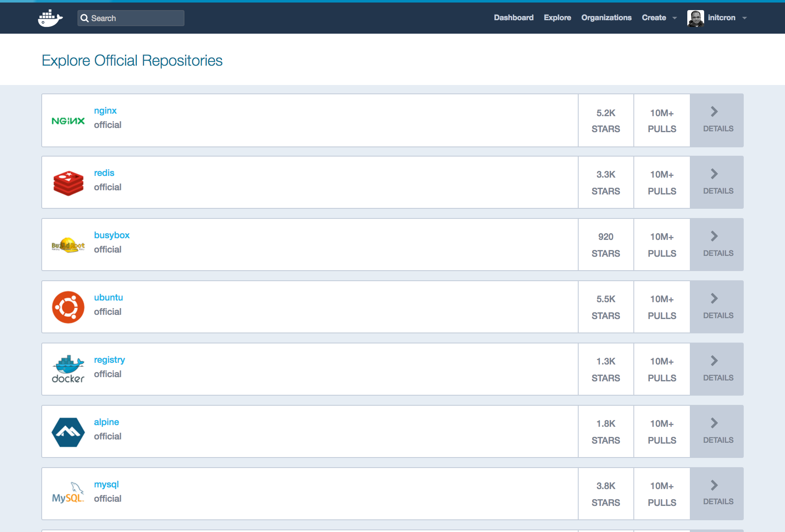
Task: Open the busybox repository link
Action: click(x=112, y=235)
